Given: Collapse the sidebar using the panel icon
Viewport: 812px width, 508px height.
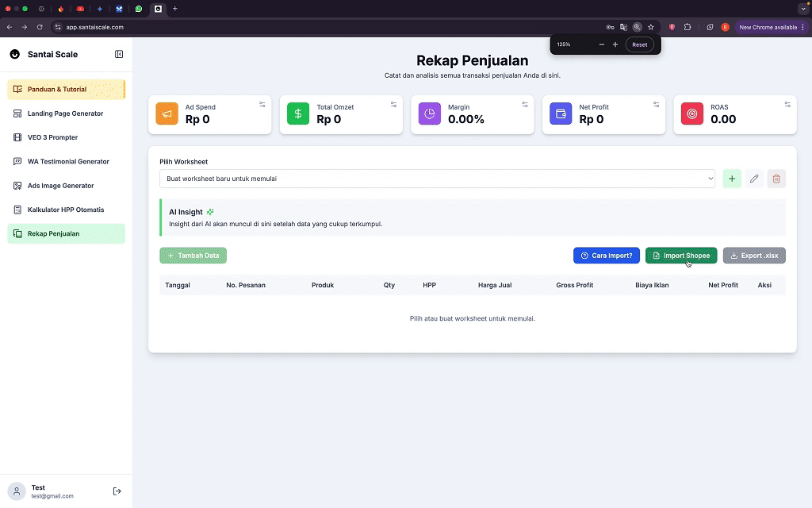Looking at the screenshot, I should (120, 54).
